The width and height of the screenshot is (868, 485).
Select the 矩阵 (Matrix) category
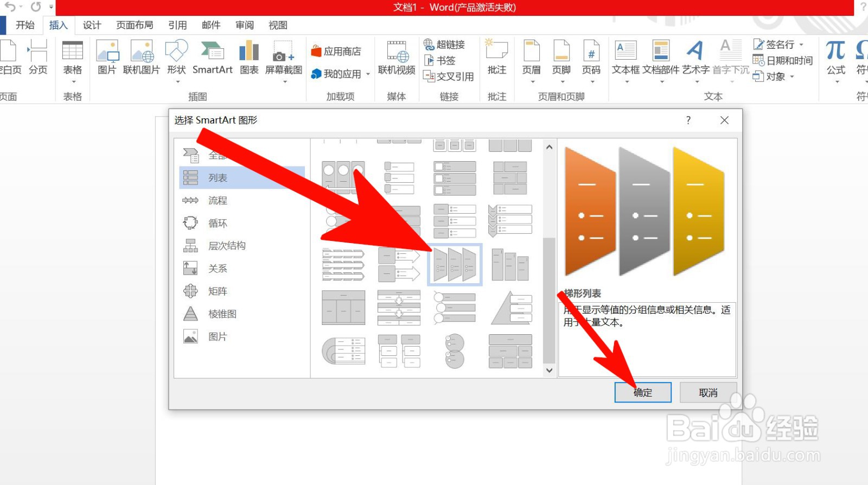(242, 291)
